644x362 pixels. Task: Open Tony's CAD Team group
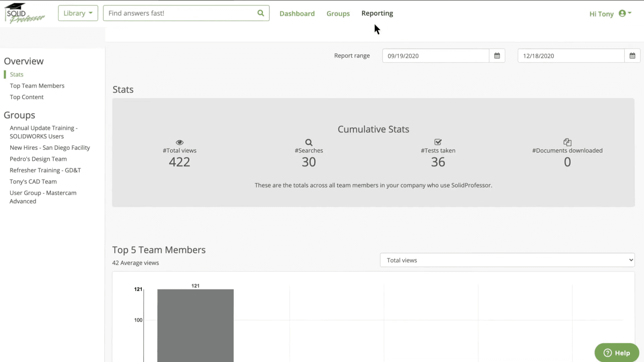coord(33,182)
